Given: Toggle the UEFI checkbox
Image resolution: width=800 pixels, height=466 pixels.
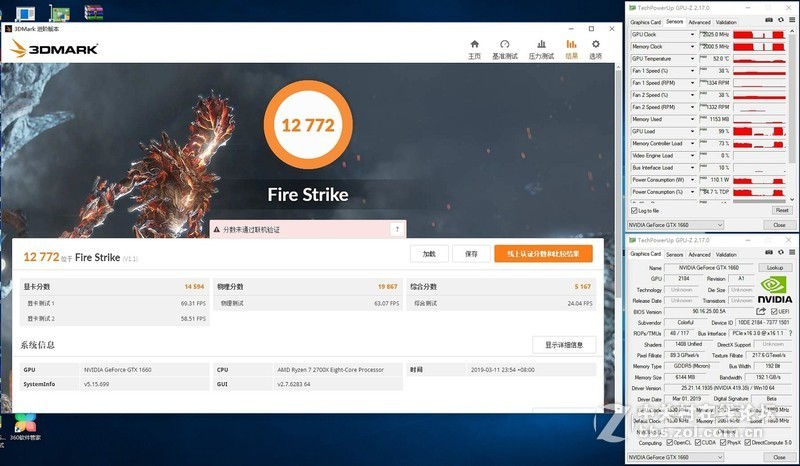Looking at the screenshot, I should pyautogui.click(x=774, y=311).
